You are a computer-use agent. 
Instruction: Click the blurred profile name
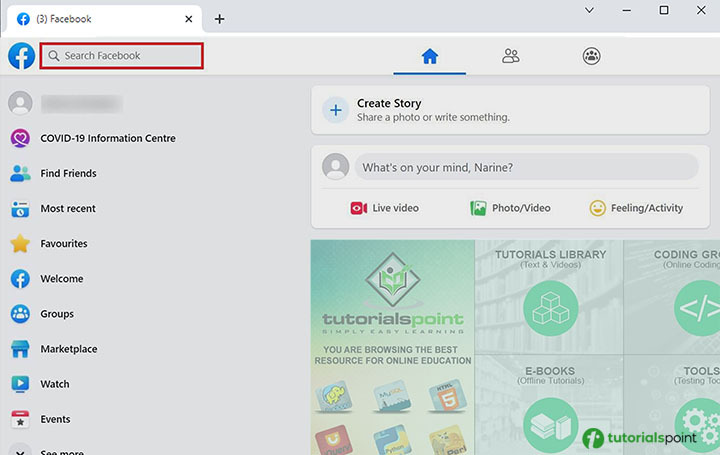point(82,104)
